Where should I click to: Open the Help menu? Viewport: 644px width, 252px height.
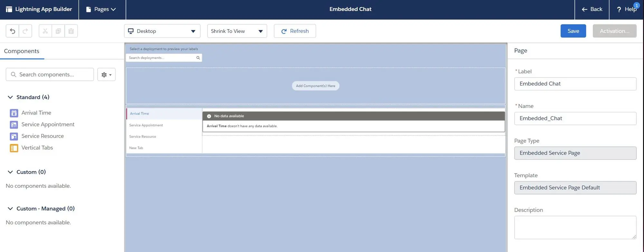point(627,9)
